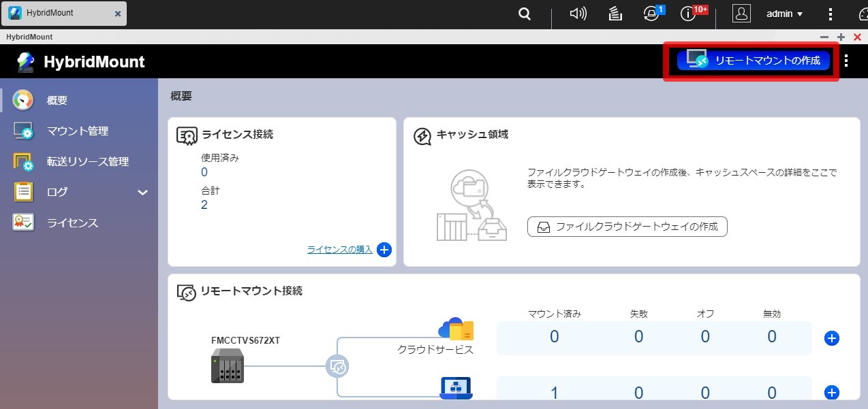The width and height of the screenshot is (868, 409).
Task: Click the 失敗 column header
Action: 638,314
